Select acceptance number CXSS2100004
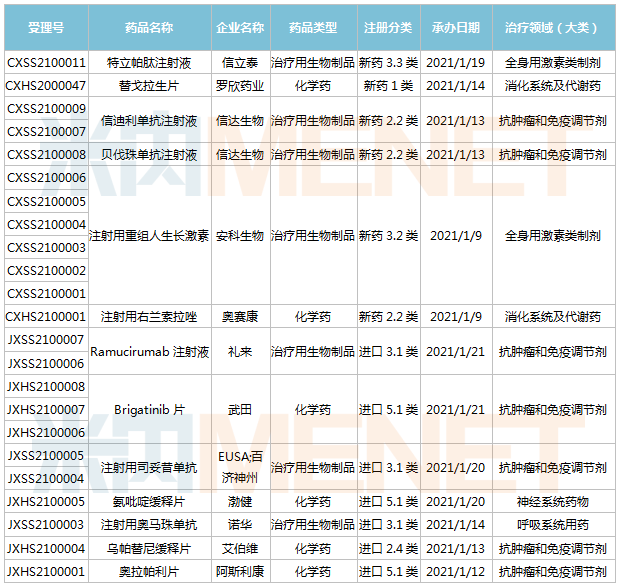This screenshot has height=587, width=620. [46, 225]
